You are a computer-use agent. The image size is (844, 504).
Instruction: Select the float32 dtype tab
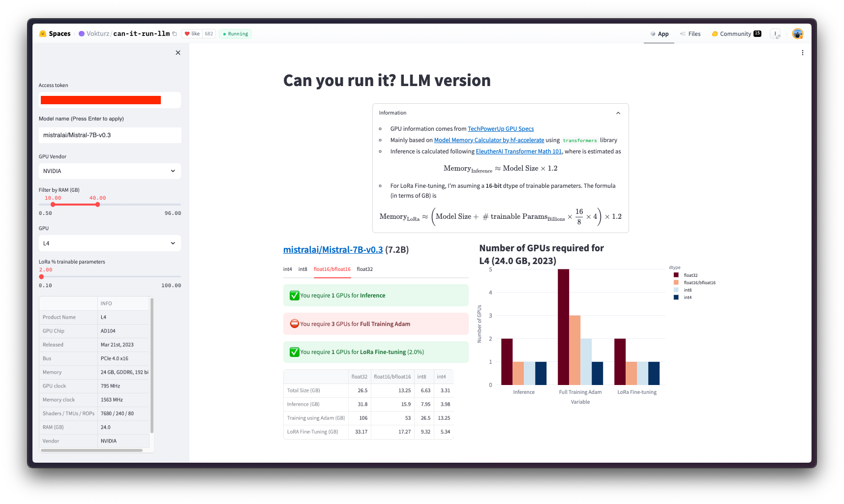click(x=365, y=269)
